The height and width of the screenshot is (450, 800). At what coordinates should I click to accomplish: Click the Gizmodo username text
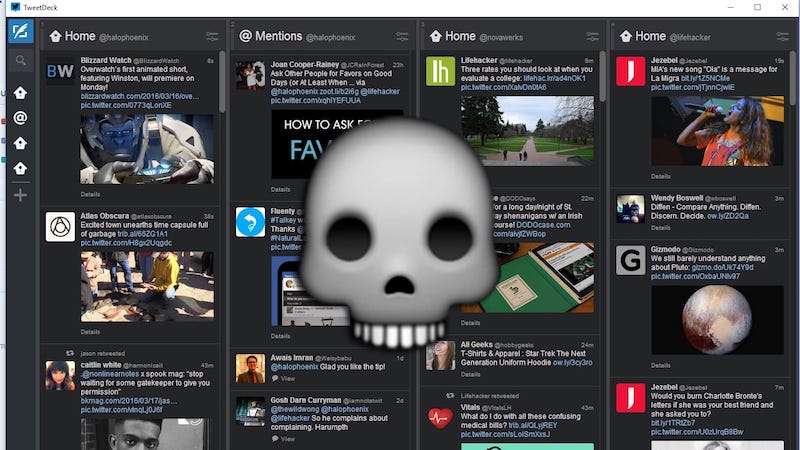click(665, 249)
